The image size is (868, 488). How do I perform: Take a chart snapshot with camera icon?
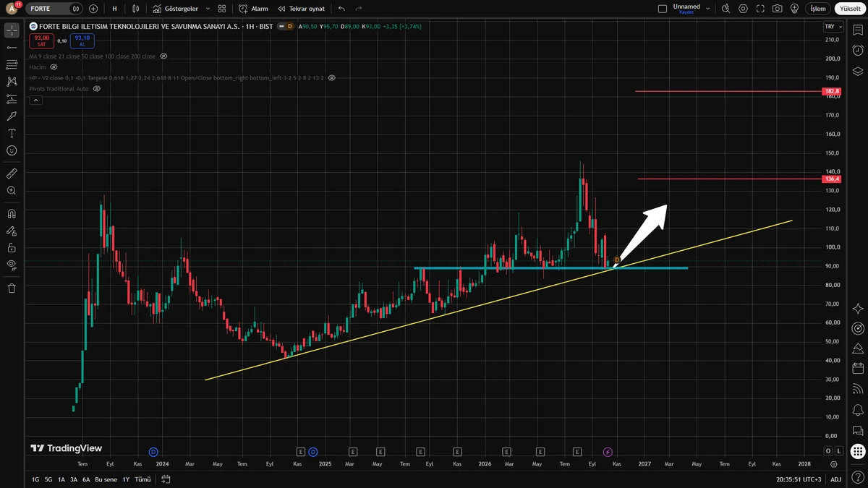pos(777,9)
